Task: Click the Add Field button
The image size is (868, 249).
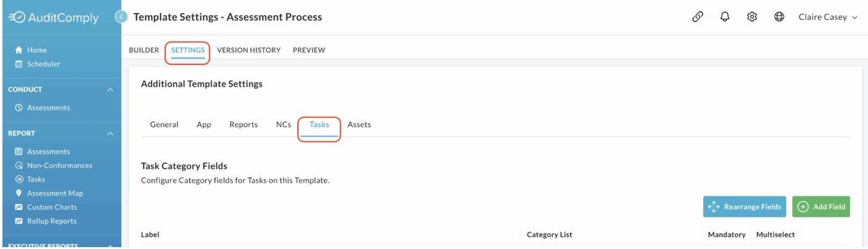Action: (821, 207)
